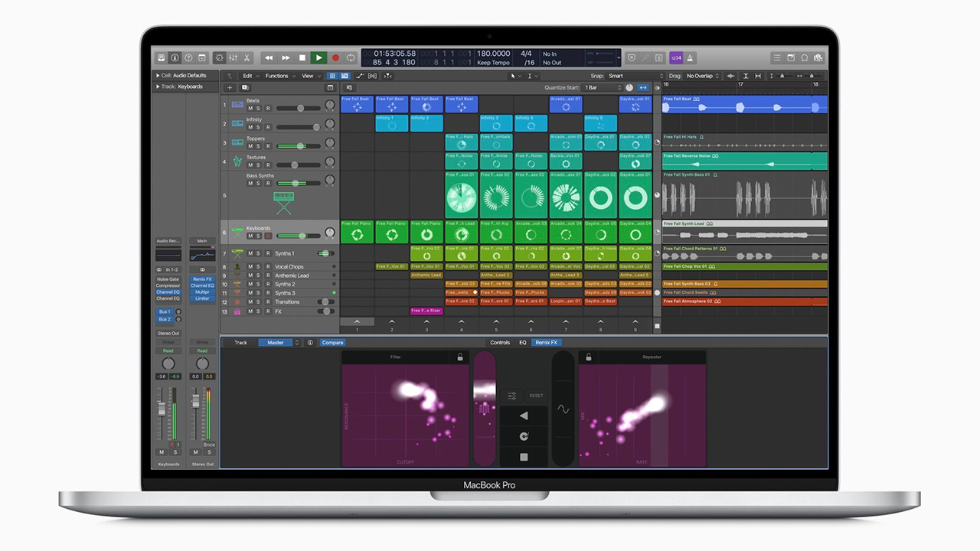The image size is (980, 551).
Task: Click the red Record button
Action: [x=335, y=57]
